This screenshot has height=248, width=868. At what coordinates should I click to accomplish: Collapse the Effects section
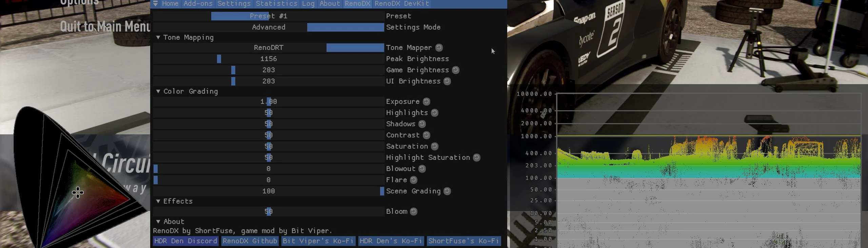(158, 201)
